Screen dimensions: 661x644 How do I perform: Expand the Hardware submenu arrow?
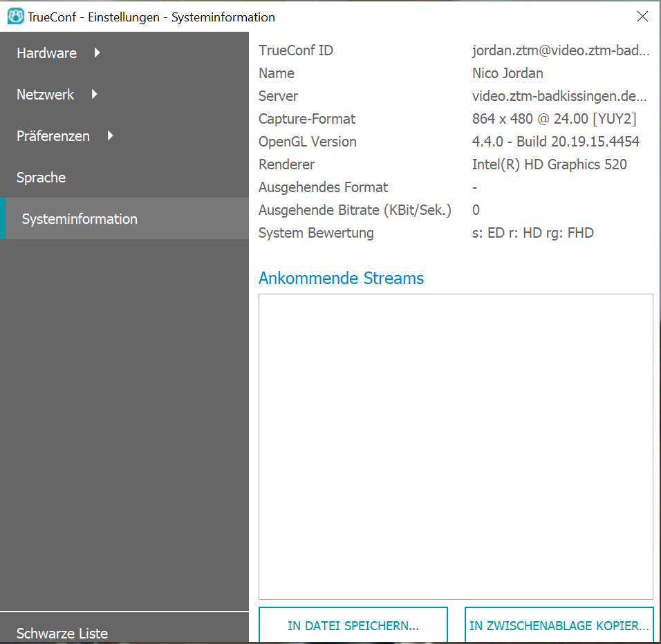point(97,53)
